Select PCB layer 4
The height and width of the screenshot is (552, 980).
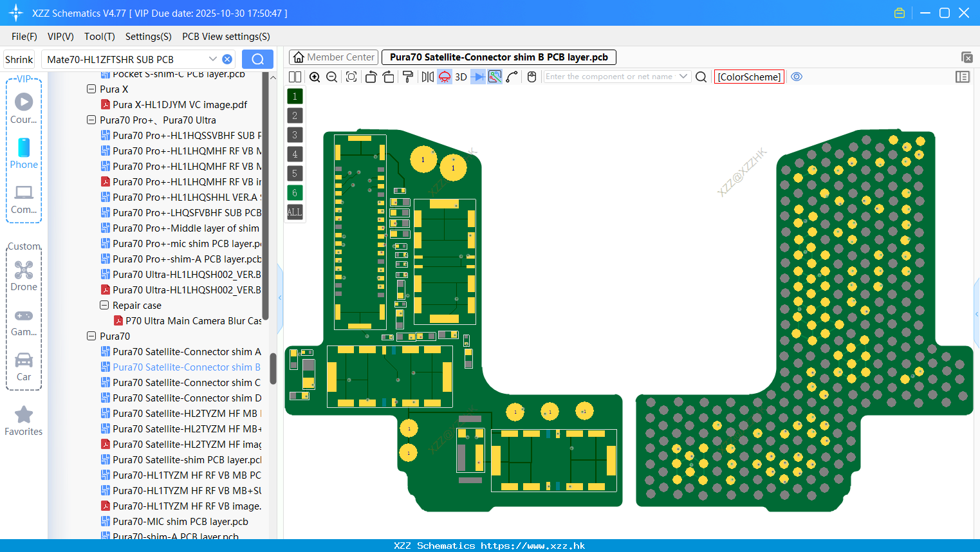(295, 154)
